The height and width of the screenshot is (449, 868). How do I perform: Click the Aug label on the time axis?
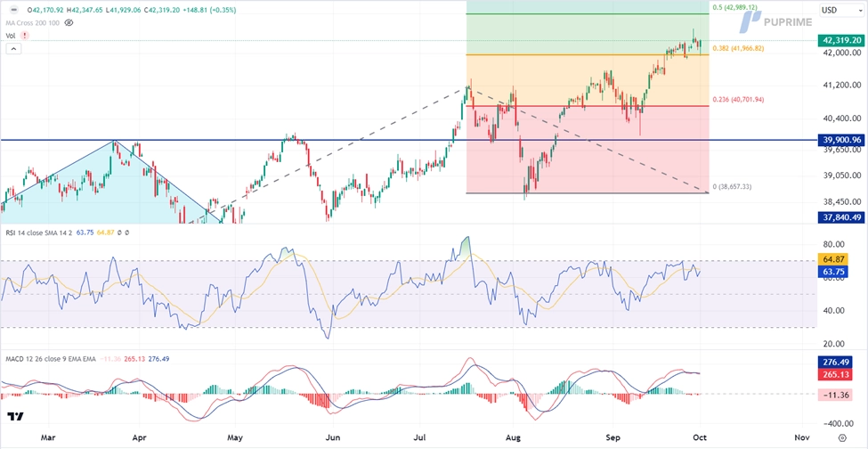(x=514, y=437)
